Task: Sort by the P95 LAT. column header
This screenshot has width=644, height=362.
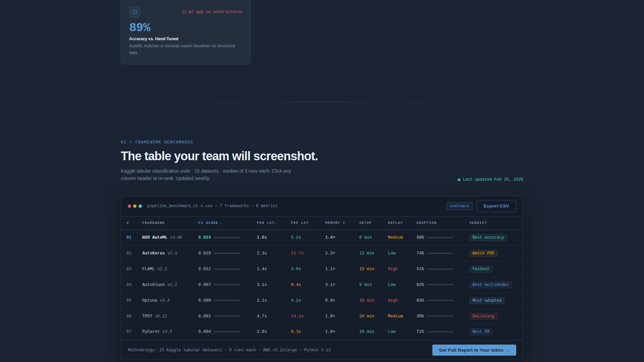Action: tap(301, 223)
